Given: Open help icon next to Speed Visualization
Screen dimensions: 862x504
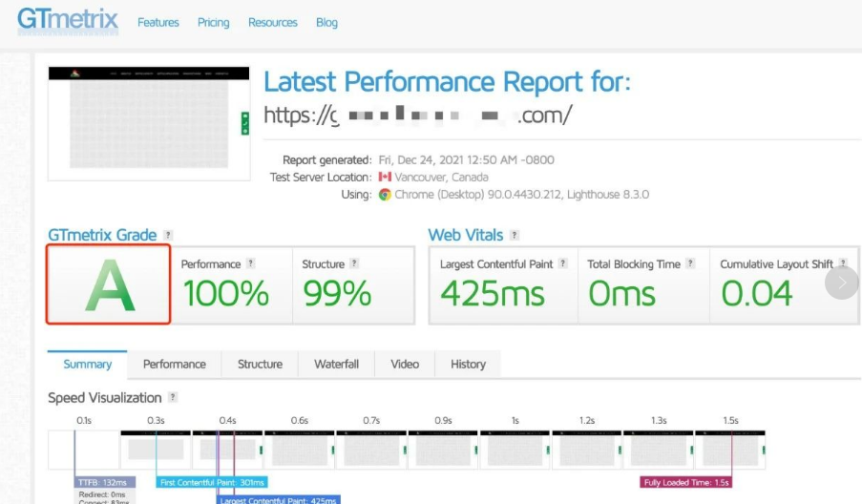Looking at the screenshot, I should [x=173, y=397].
